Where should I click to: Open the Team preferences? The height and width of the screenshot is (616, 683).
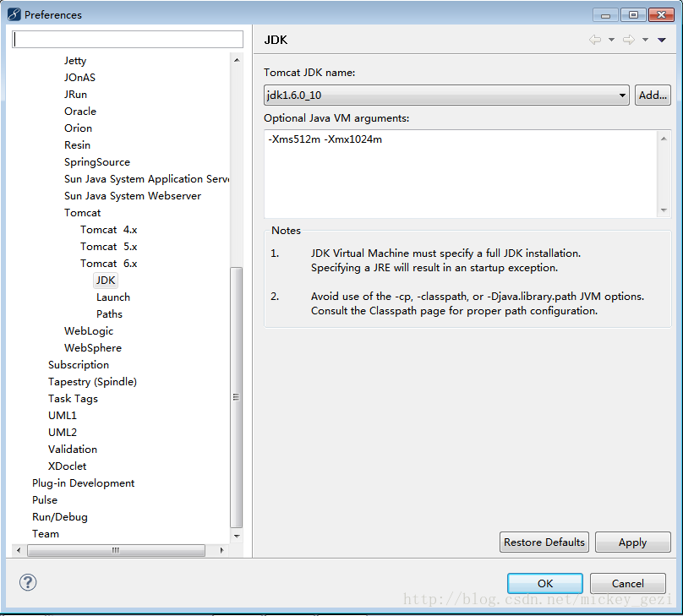[x=46, y=534]
